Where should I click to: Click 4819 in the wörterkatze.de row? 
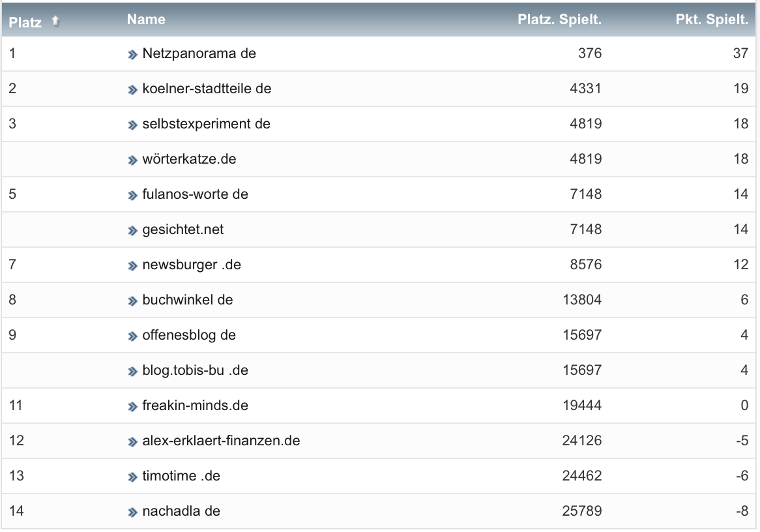[585, 159]
